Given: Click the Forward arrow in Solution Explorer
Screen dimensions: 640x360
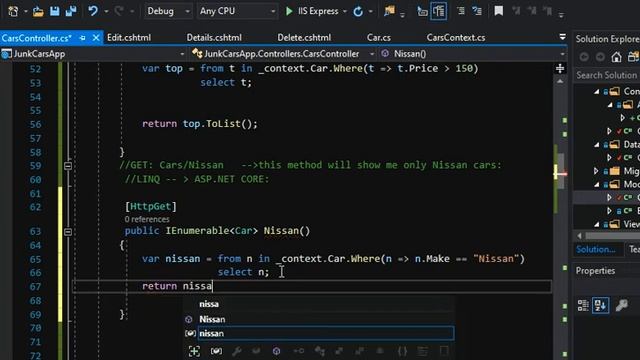Looking at the screenshot, I should click(x=600, y=57).
